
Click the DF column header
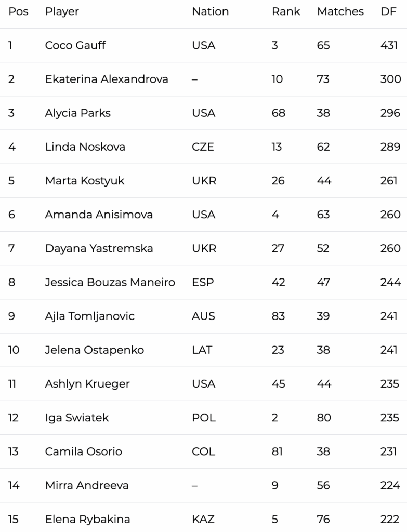(x=388, y=11)
